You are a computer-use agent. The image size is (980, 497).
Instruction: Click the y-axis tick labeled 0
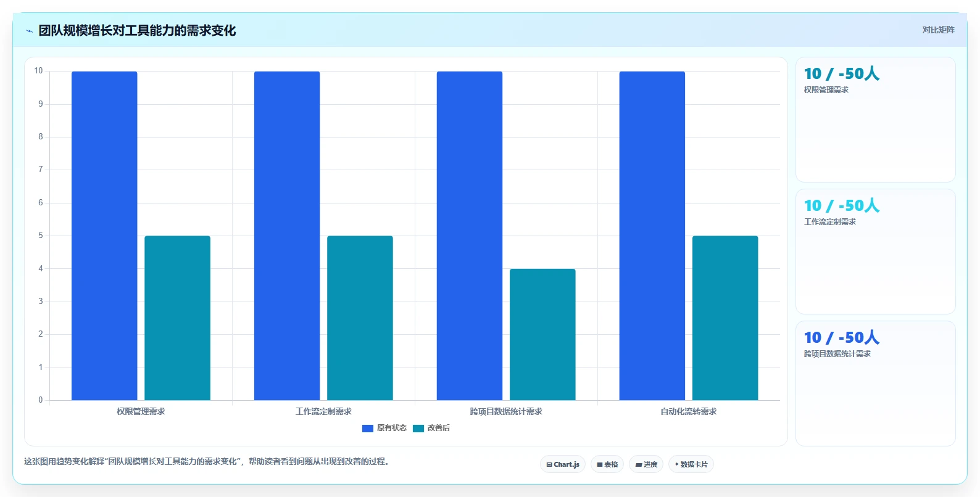tap(41, 400)
